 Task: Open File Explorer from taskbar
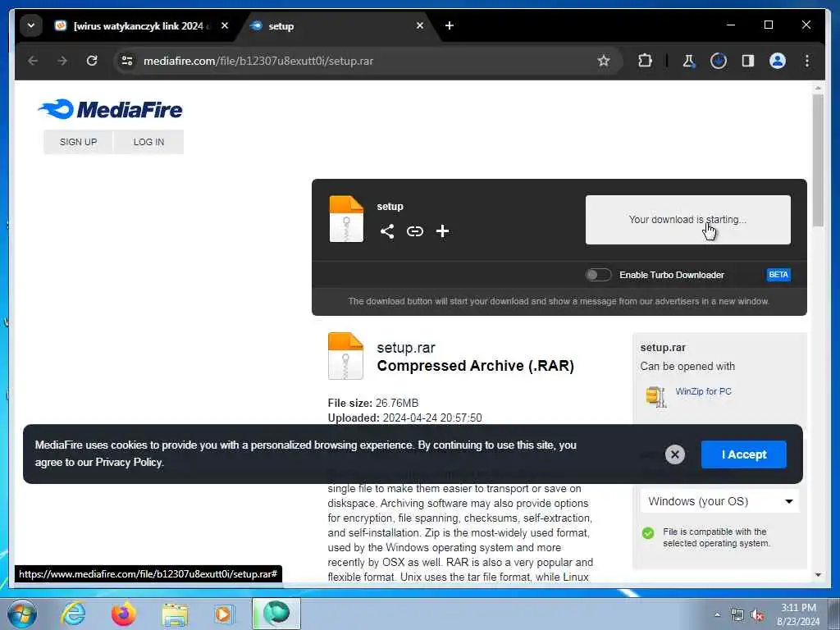coord(175,614)
